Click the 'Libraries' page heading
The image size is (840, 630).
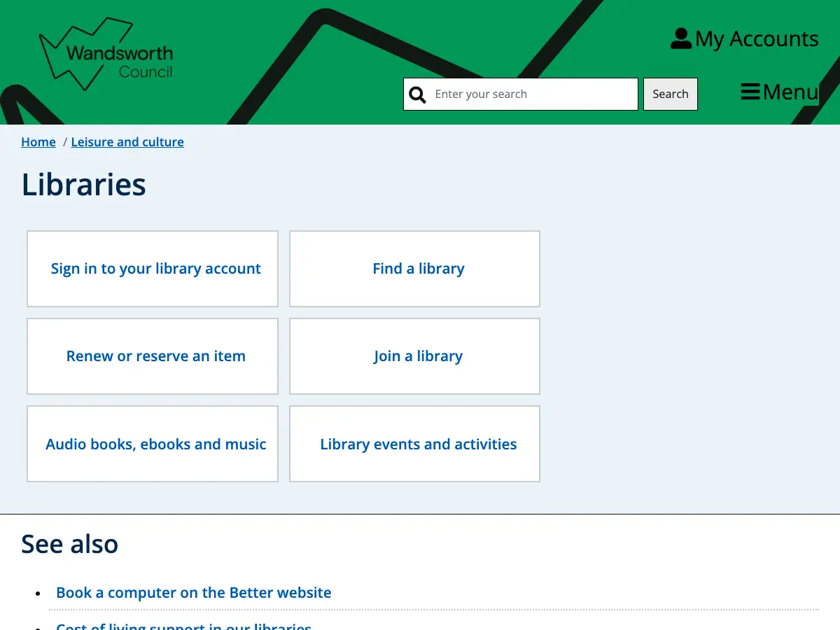84,184
